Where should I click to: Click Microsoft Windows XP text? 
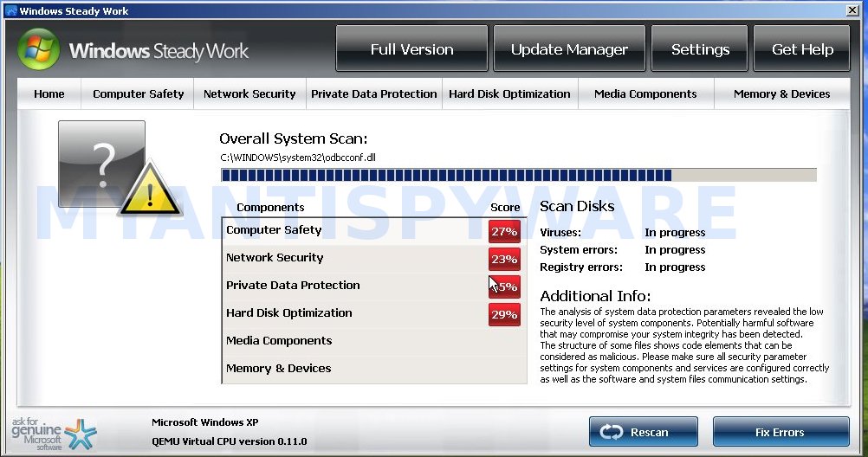pyautogui.click(x=204, y=422)
